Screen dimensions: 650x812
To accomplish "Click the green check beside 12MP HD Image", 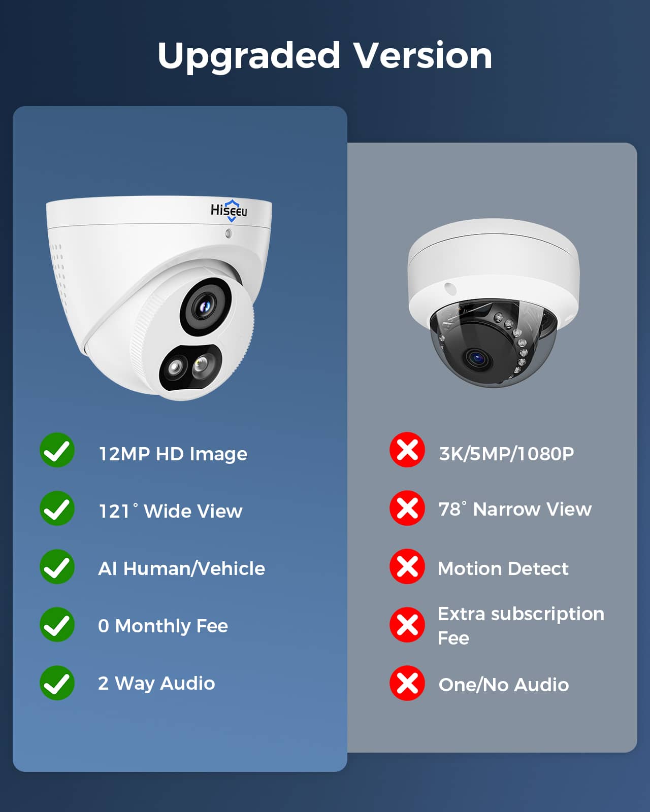I will pos(57,450).
